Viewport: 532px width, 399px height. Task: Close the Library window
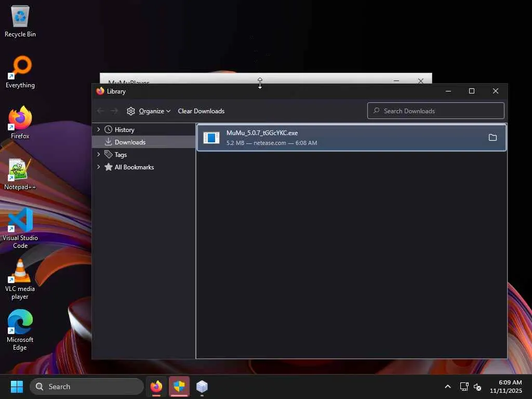coord(495,91)
